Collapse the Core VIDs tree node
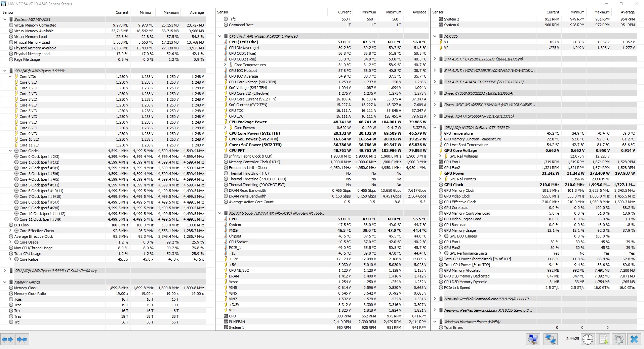 coord(10,77)
